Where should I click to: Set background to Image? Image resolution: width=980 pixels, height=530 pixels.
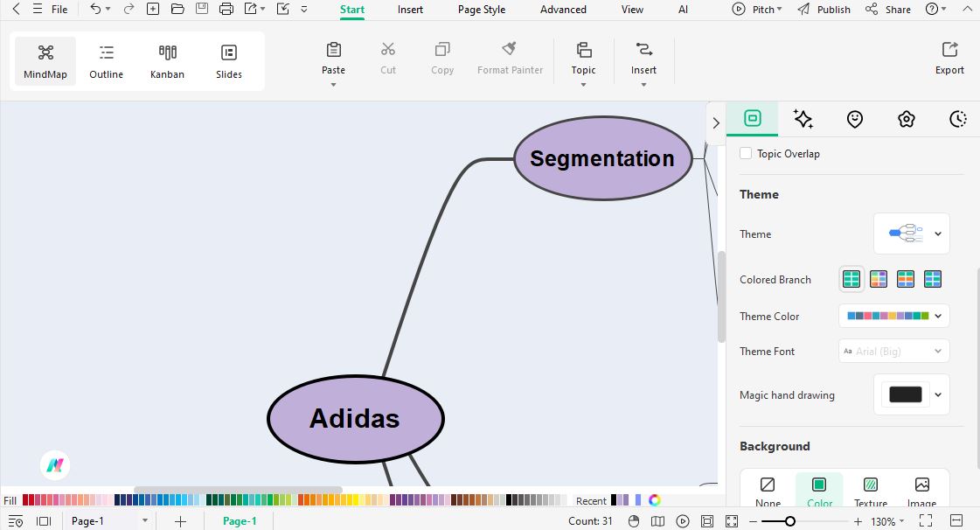922,492
